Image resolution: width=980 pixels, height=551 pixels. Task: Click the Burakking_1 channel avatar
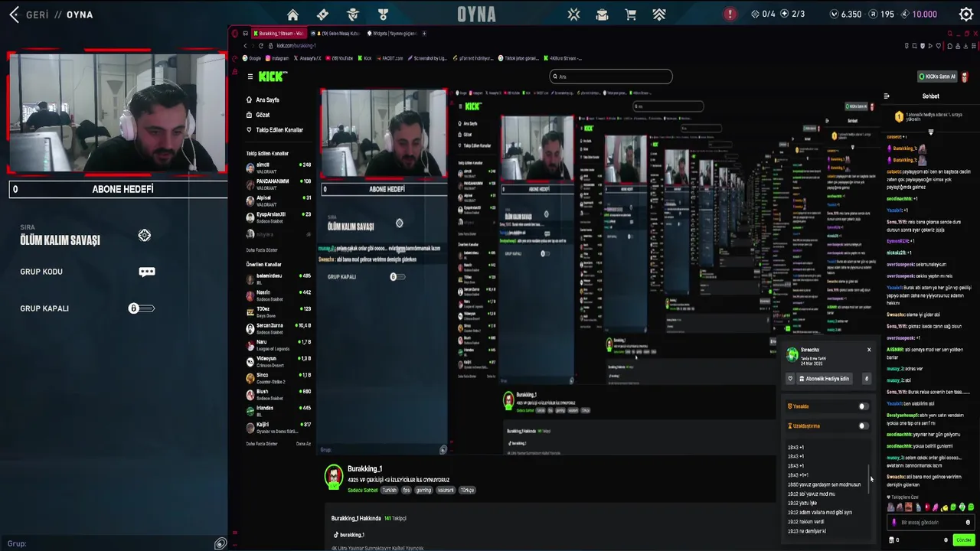[334, 477]
